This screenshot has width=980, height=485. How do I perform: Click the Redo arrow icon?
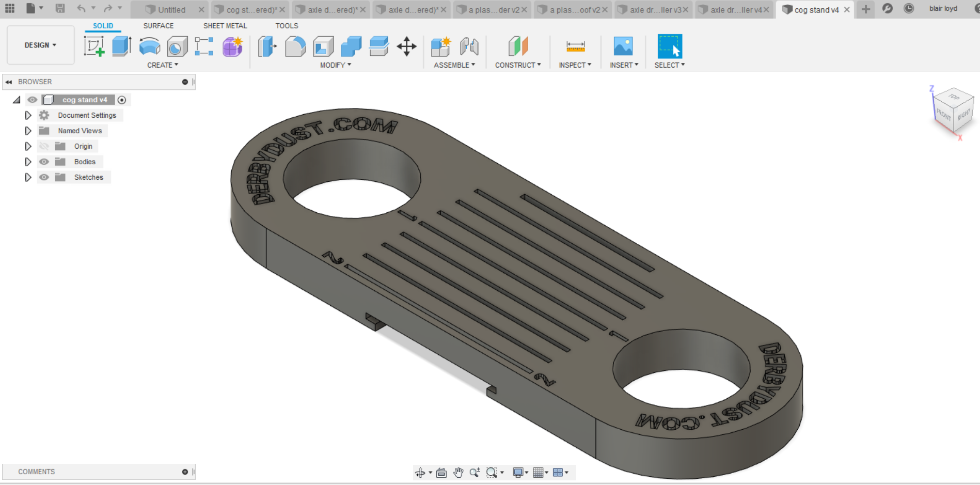(108, 8)
